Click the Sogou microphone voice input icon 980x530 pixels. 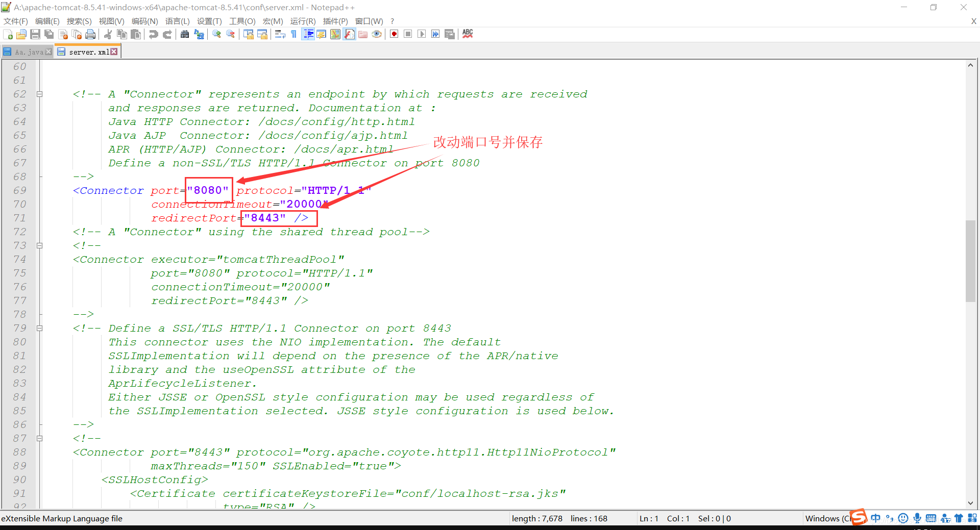(x=917, y=518)
